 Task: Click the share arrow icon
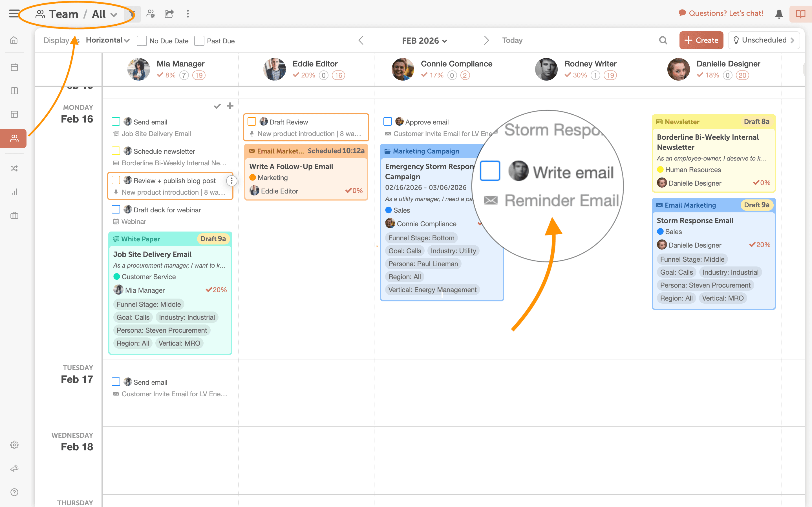point(169,14)
